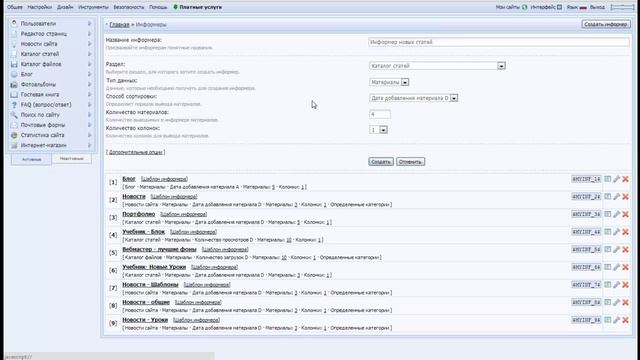Click the Количество материалов field
Image resolution: width=640 pixels, height=360 pixels.
380,114
